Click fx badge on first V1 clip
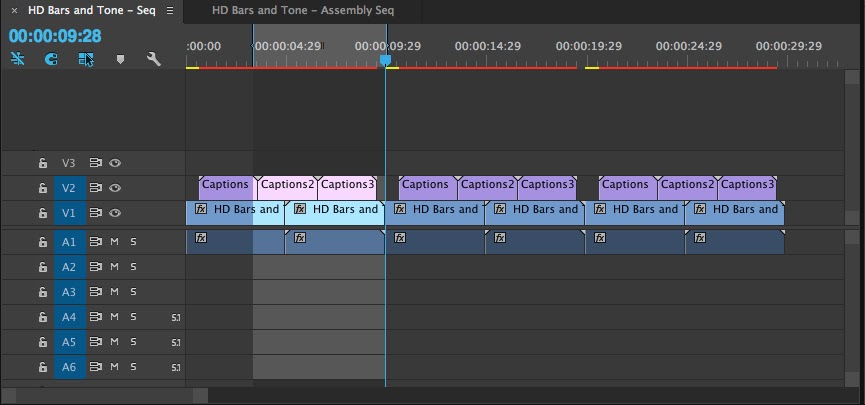 pyautogui.click(x=201, y=209)
